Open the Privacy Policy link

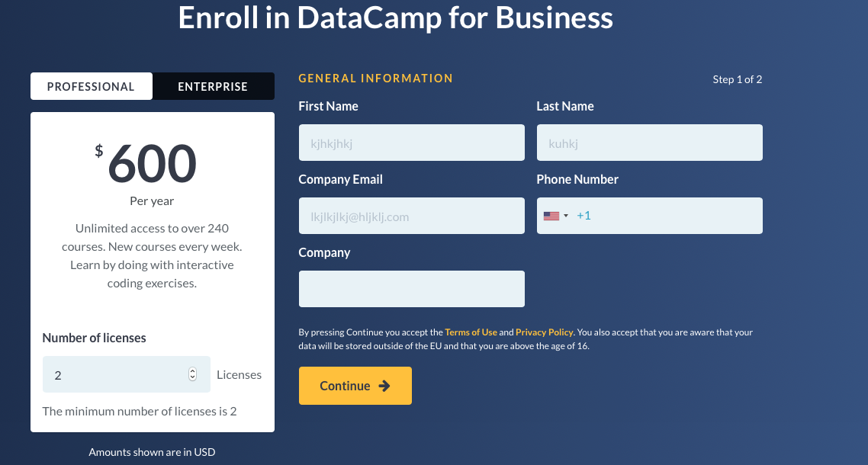click(544, 332)
